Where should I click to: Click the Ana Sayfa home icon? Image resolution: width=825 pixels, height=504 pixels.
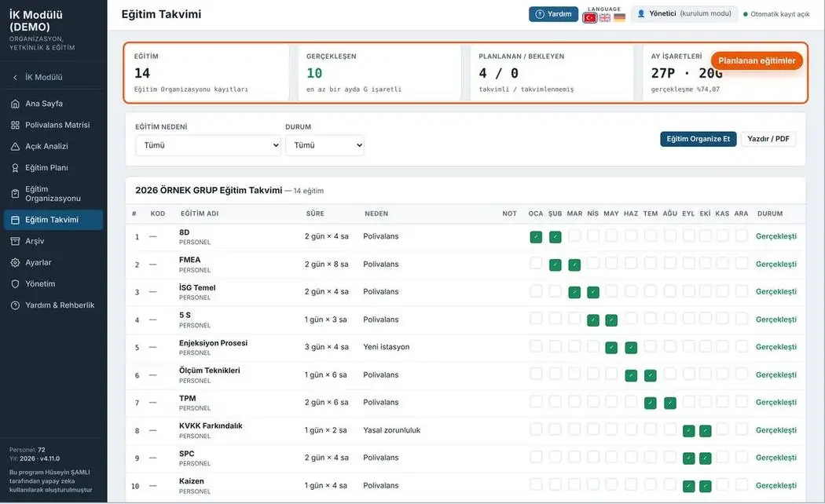click(15, 104)
